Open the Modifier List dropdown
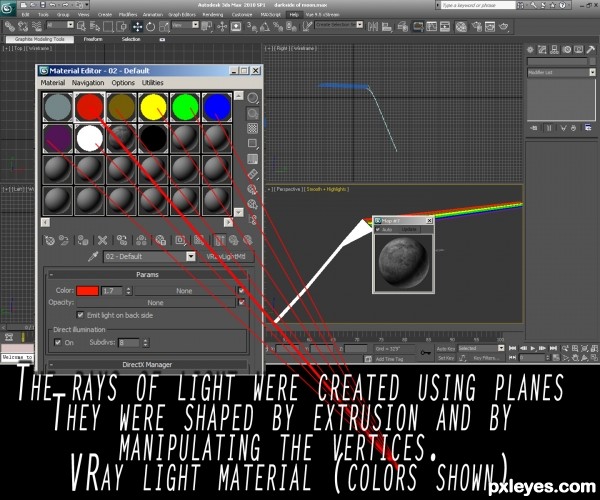The height and width of the screenshot is (500, 600). click(x=561, y=72)
